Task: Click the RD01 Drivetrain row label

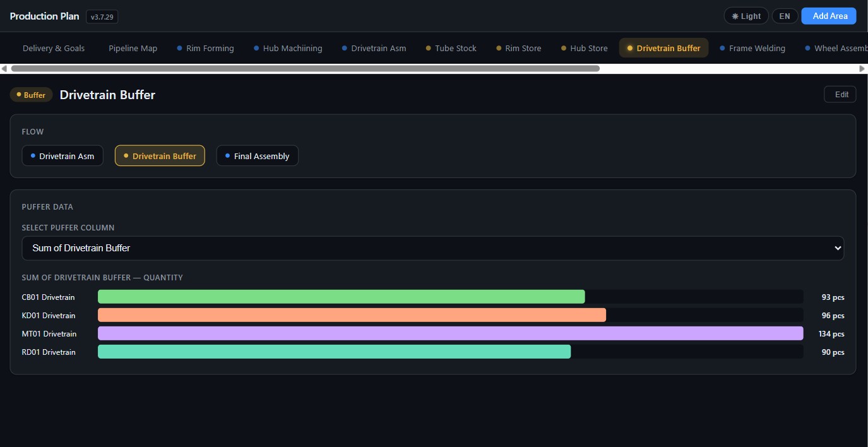Action: [x=49, y=352]
